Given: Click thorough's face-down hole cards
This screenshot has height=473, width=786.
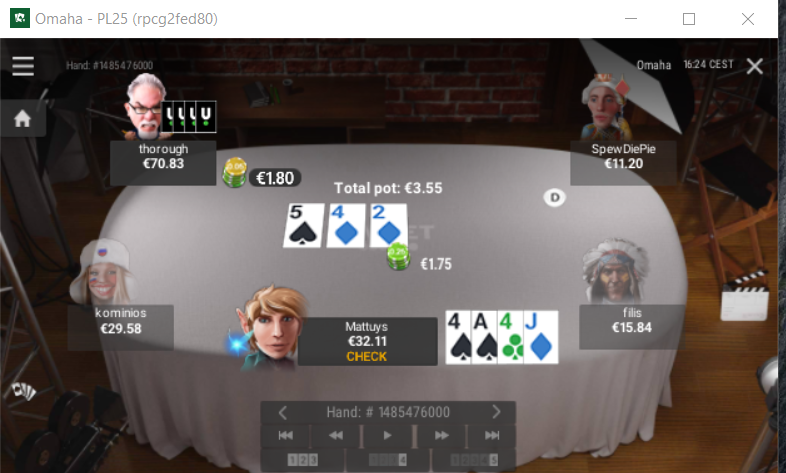Looking at the screenshot, I should pos(188,117).
